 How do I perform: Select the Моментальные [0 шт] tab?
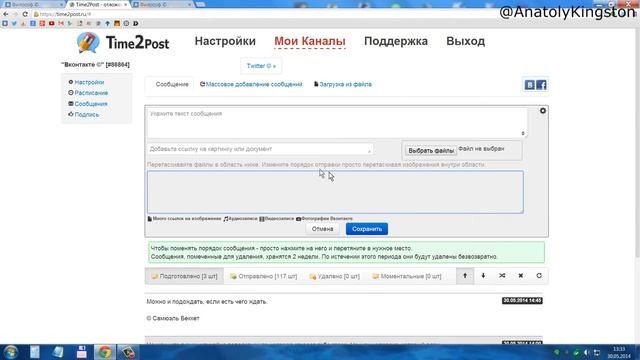point(407,276)
